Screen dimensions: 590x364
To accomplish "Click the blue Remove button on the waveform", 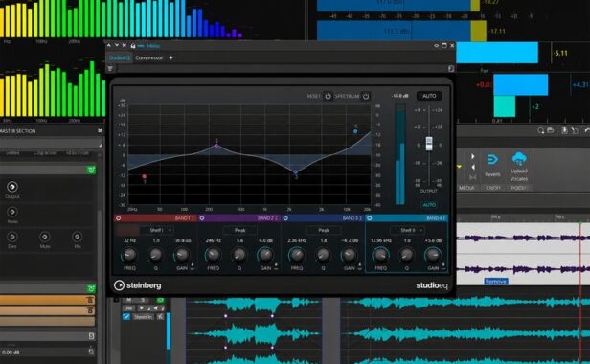I will (496, 282).
